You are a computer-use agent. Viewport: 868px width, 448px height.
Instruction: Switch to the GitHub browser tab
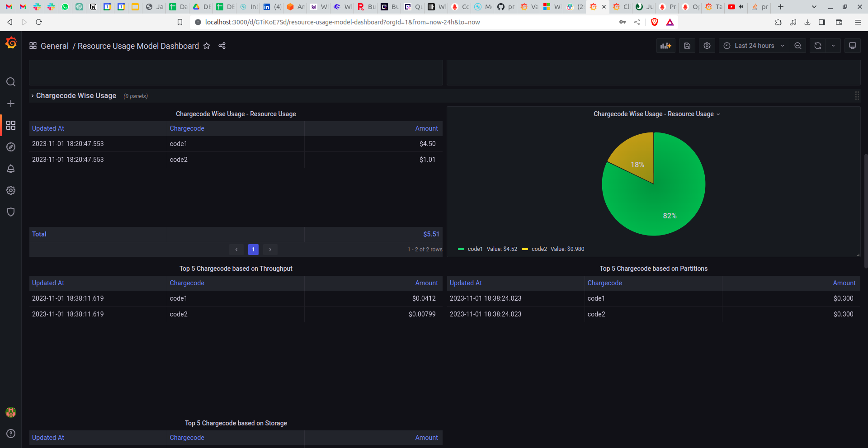coord(506,7)
